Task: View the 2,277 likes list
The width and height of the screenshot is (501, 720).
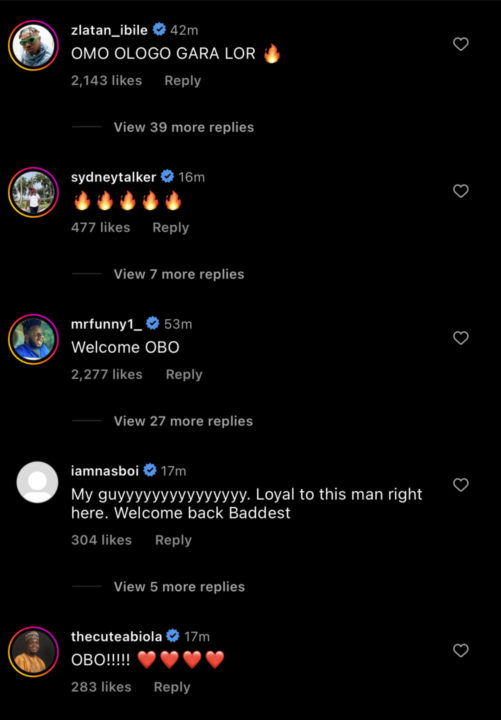Action: (x=107, y=375)
